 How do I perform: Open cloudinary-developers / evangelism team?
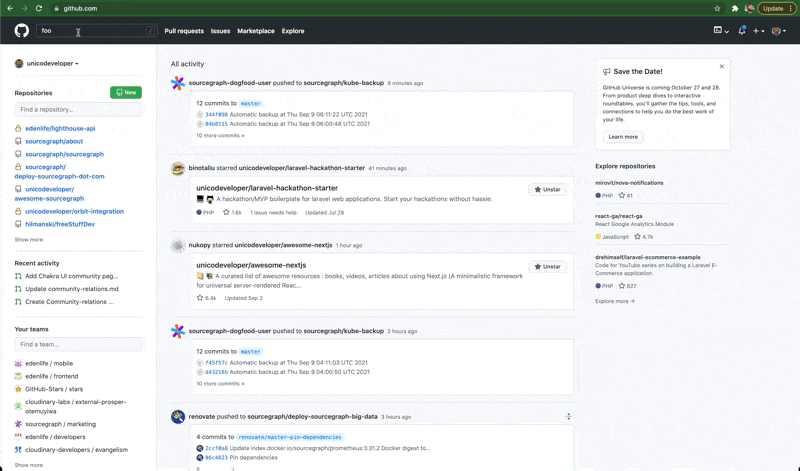point(77,449)
